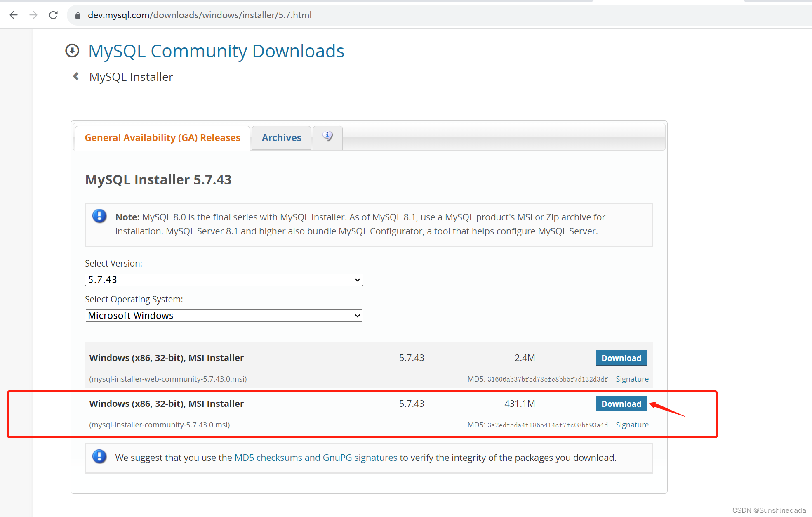Viewport: 812px width, 517px height.
Task: Click the browser forward arrow
Action: pos(33,15)
